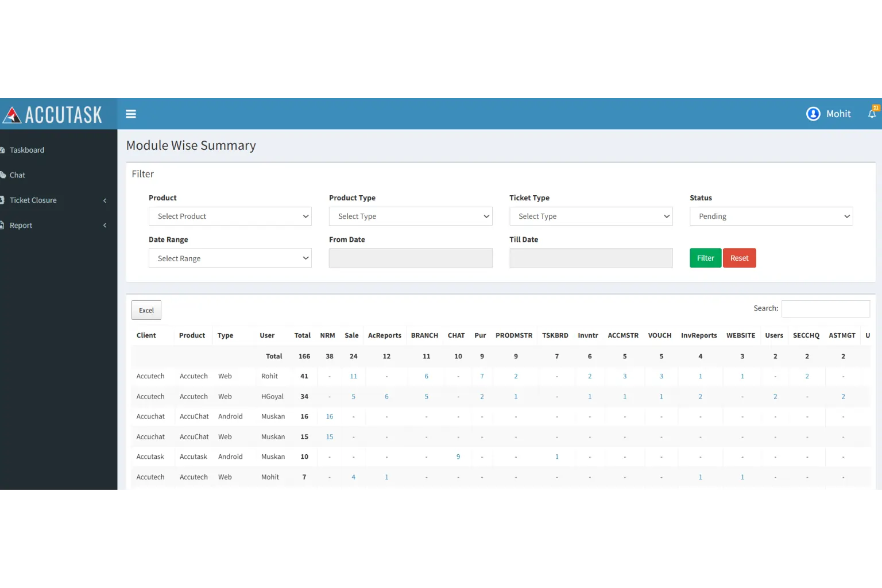This screenshot has height=588, width=882.
Task: Open Muskan's NRM count 16 link
Action: pos(330,416)
